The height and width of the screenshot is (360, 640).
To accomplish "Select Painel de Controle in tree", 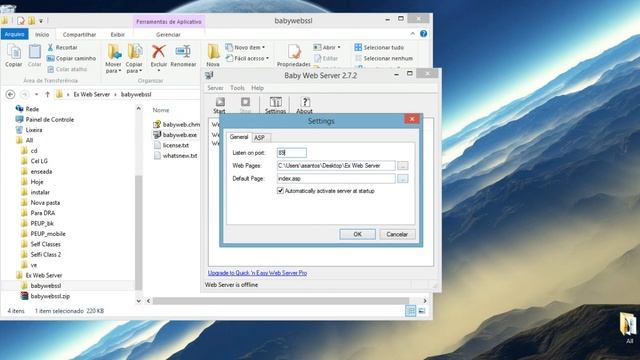I will point(45,120).
